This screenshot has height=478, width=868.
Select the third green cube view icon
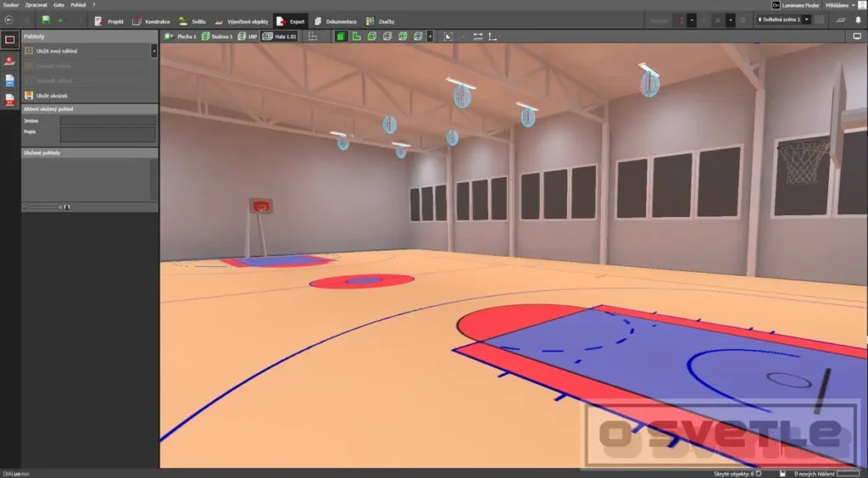372,36
